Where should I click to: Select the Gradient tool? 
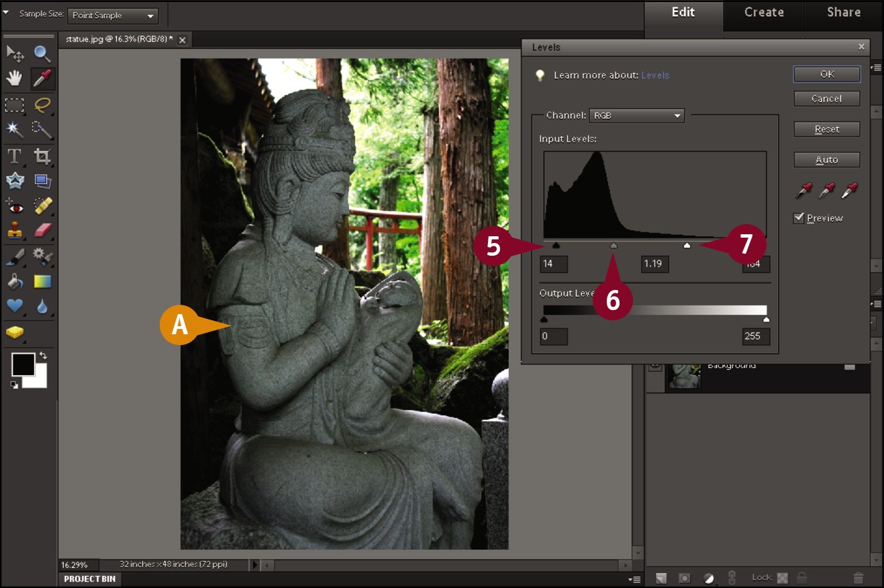pos(43,281)
